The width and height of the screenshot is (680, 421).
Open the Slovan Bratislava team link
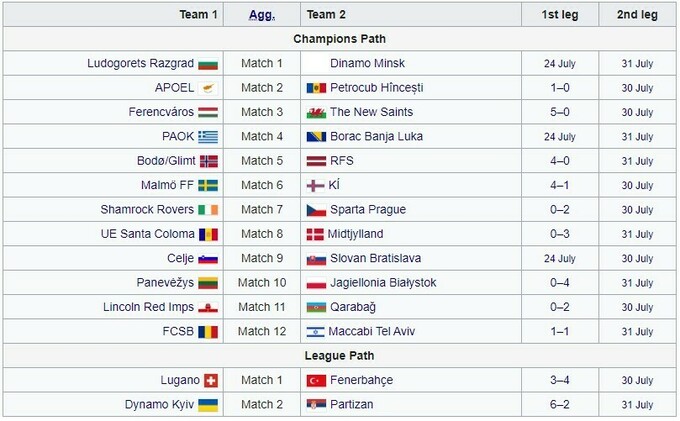(378, 258)
